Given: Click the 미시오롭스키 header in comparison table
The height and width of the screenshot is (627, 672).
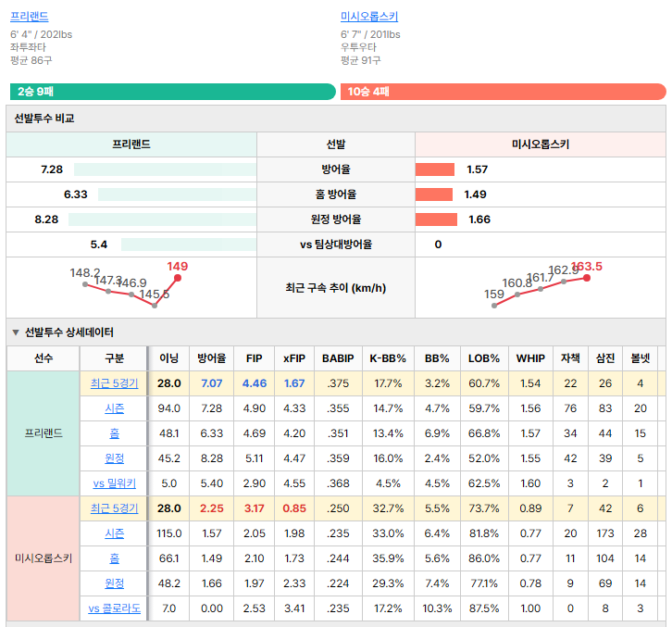Looking at the screenshot, I should point(540,144).
